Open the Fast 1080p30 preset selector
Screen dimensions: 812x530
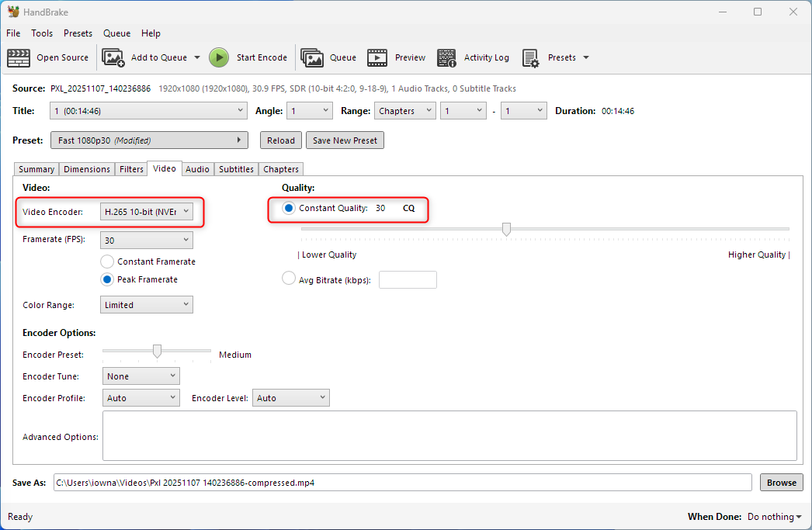click(x=149, y=140)
